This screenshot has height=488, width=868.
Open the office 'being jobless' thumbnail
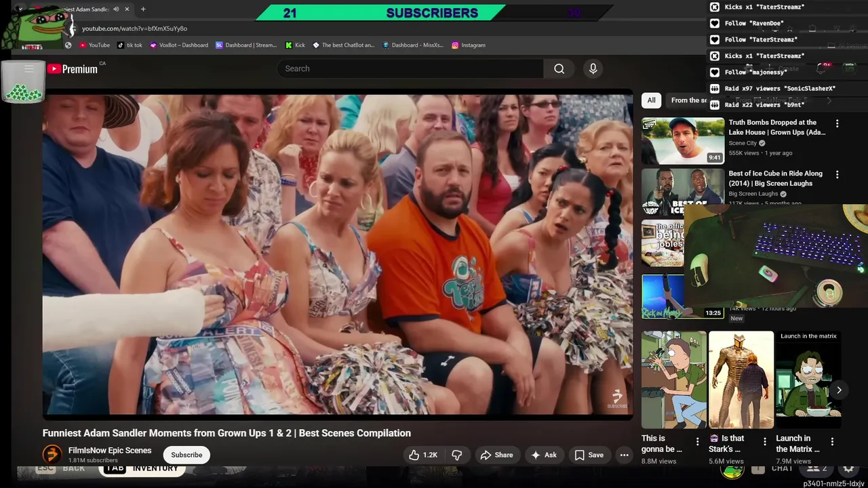663,244
